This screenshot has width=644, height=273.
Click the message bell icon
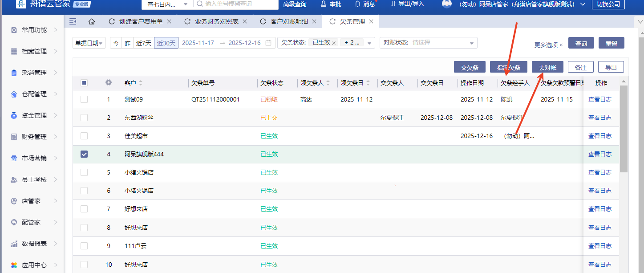click(358, 4)
